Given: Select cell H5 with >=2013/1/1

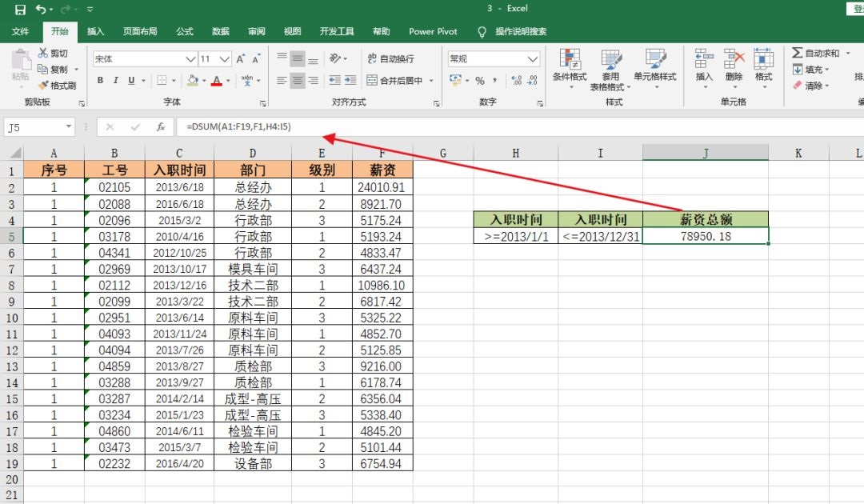Looking at the screenshot, I should tap(516, 236).
